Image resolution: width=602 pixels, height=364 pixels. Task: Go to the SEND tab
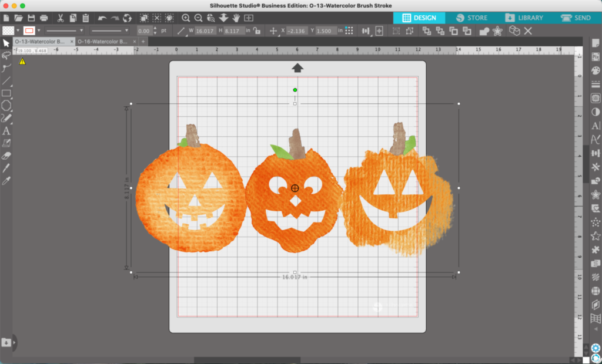(576, 18)
